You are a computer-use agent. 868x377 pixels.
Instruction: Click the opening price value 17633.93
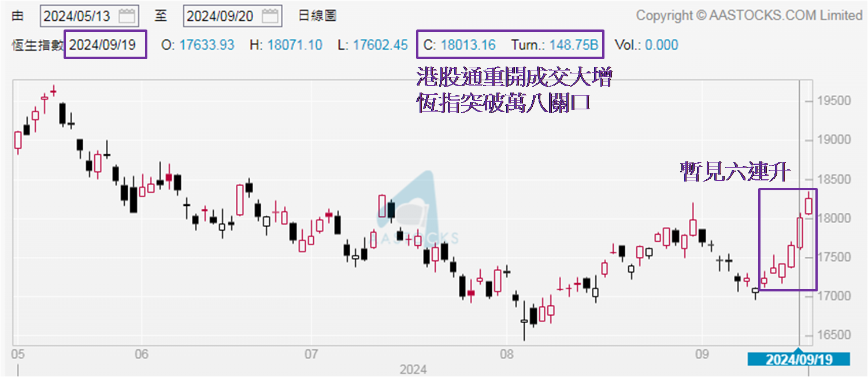tap(207, 45)
